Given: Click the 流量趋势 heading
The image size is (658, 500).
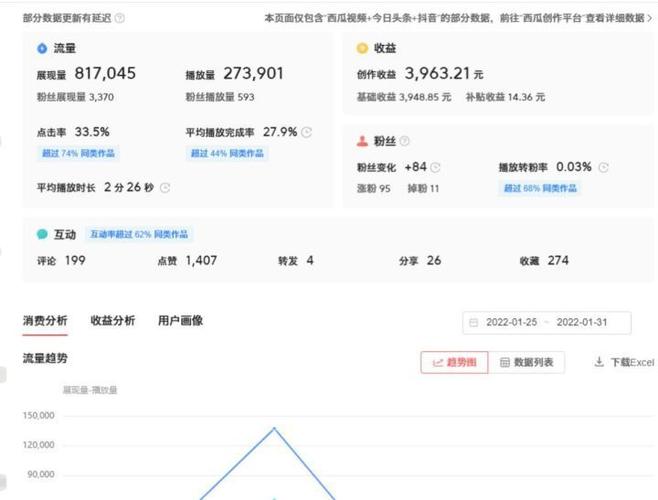Looking at the screenshot, I should 45,358.
